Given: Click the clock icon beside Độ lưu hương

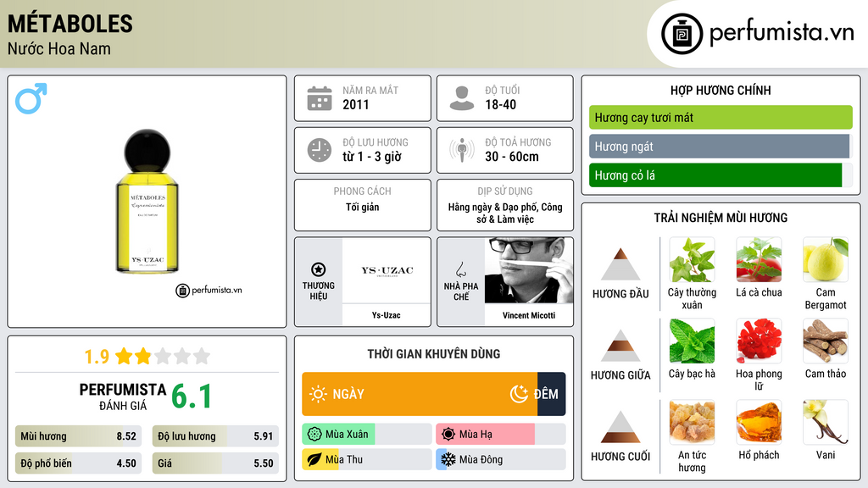Looking at the screenshot, I should click(x=320, y=150).
